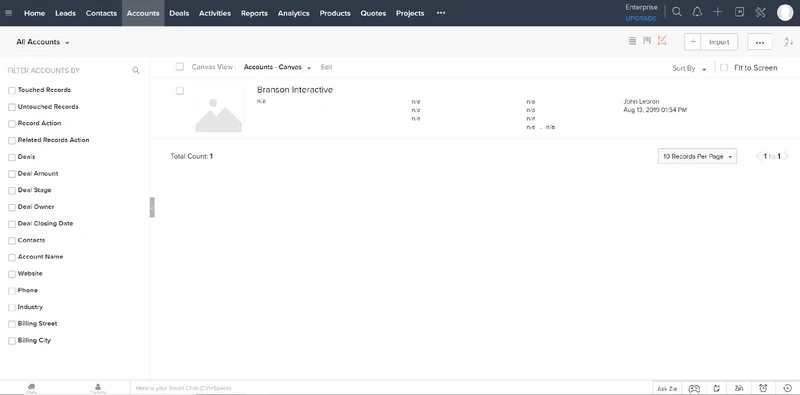This screenshot has height=395, width=800.
Task: Open the top navigation more ellipsis
Action: pos(441,13)
